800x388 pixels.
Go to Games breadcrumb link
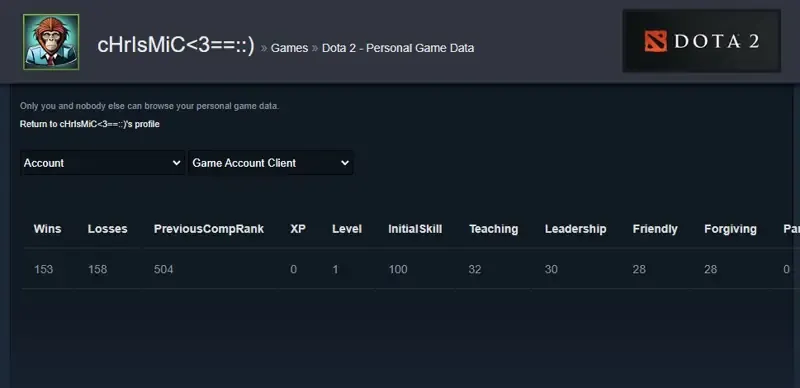(x=289, y=48)
